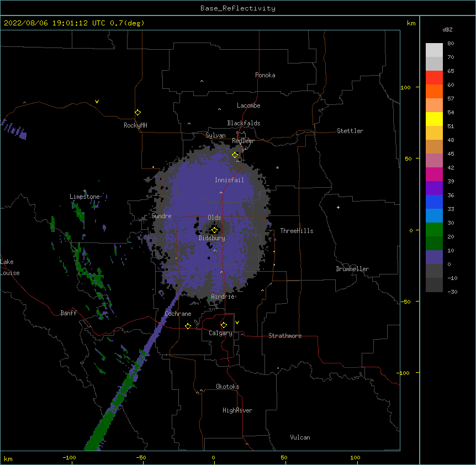Click the yellow diamond marker above Calgary label
The height and width of the screenshot is (465, 476).
pyautogui.click(x=224, y=325)
